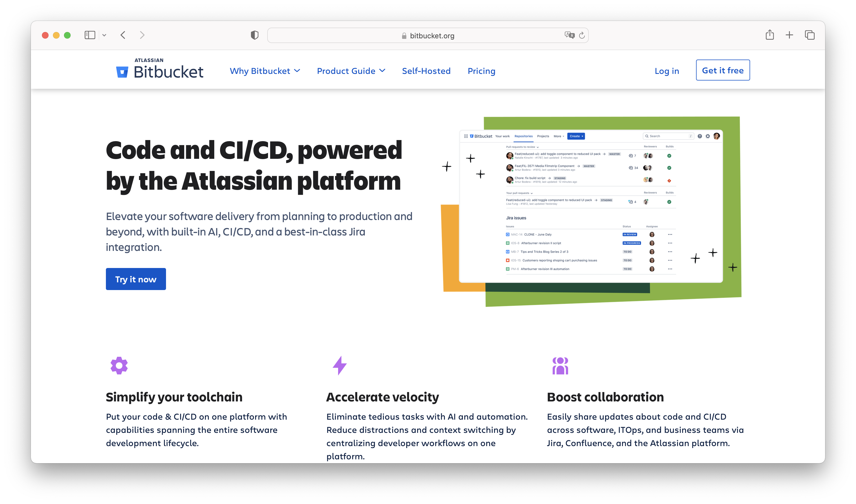Open the Share icon in Safari toolbar
The width and height of the screenshot is (856, 504).
(770, 35)
